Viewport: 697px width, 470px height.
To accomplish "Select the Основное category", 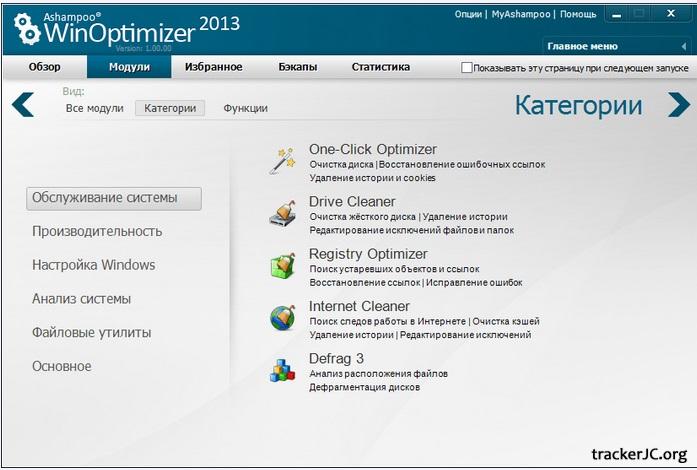I will [x=62, y=366].
